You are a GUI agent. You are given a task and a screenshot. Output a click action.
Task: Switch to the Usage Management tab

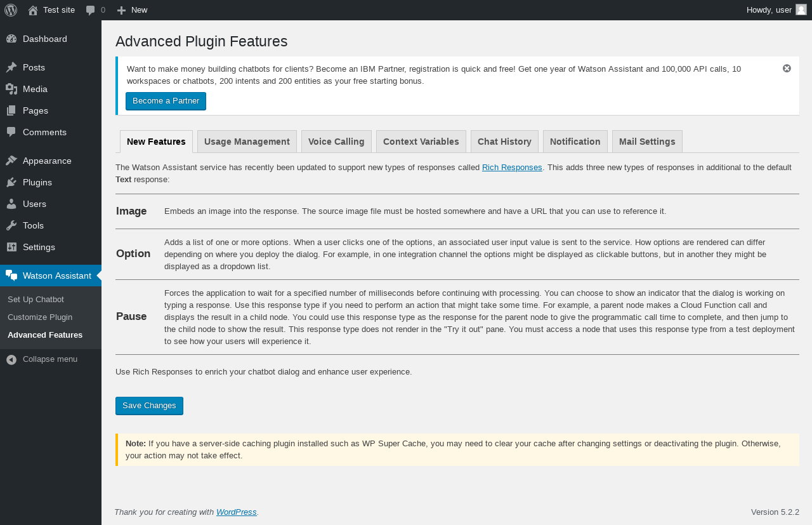pos(247,142)
